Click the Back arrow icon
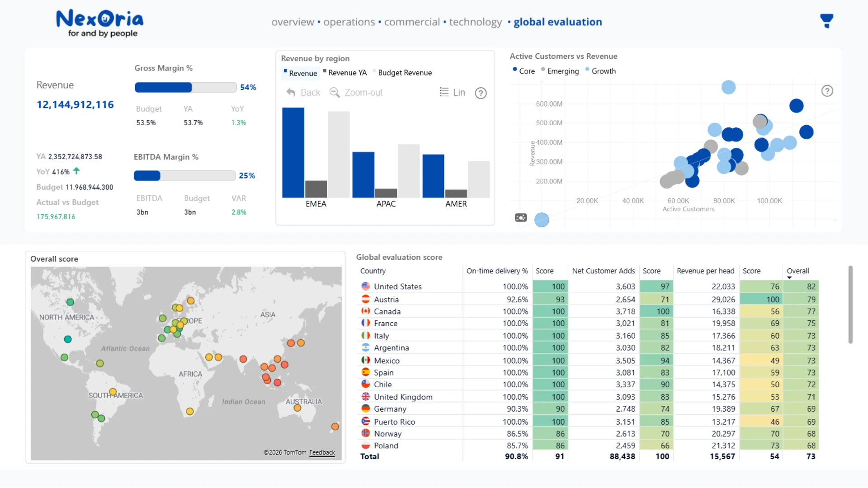868x488 pixels. pyautogui.click(x=291, y=93)
